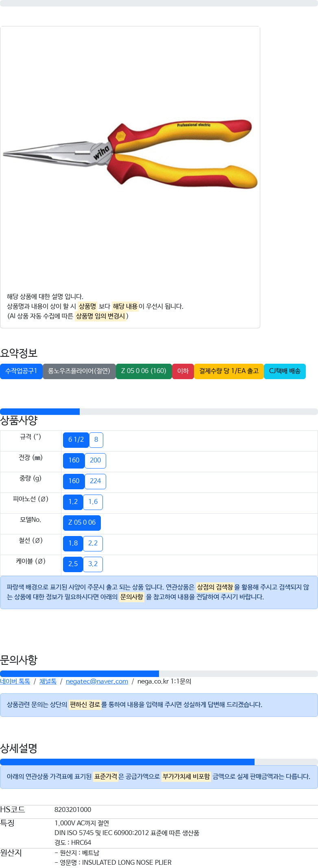Choose the 224 g weight option
The image size is (318, 868).
(x=95, y=481)
